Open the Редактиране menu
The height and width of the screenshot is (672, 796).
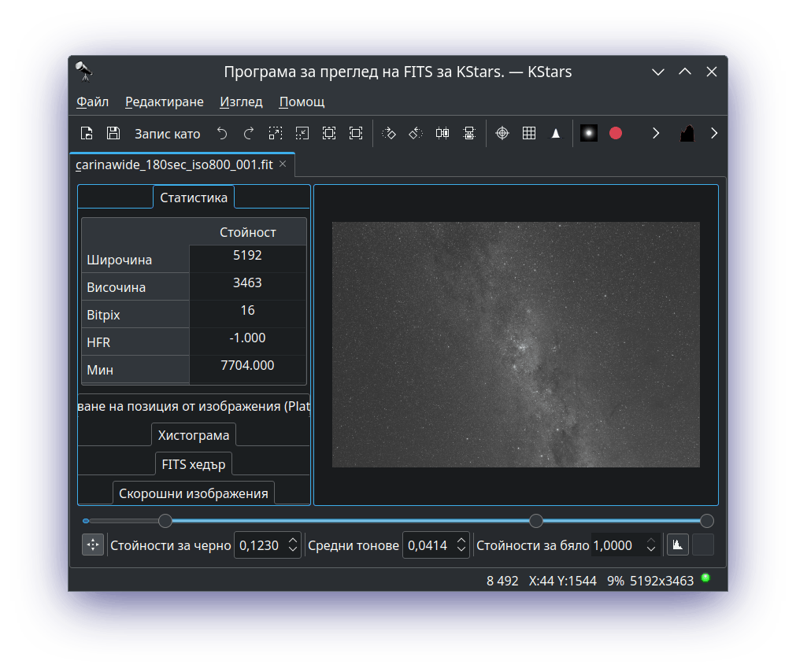(x=164, y=102)
